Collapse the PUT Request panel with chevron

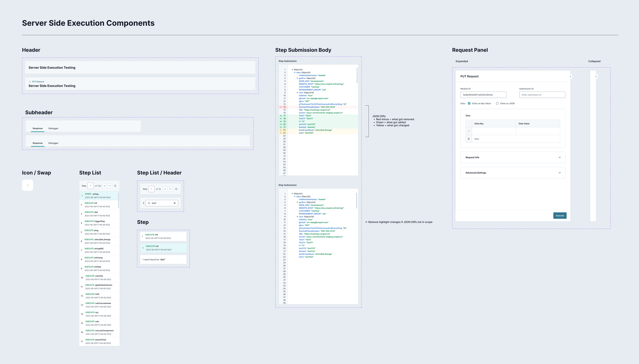tap(570, 76)
